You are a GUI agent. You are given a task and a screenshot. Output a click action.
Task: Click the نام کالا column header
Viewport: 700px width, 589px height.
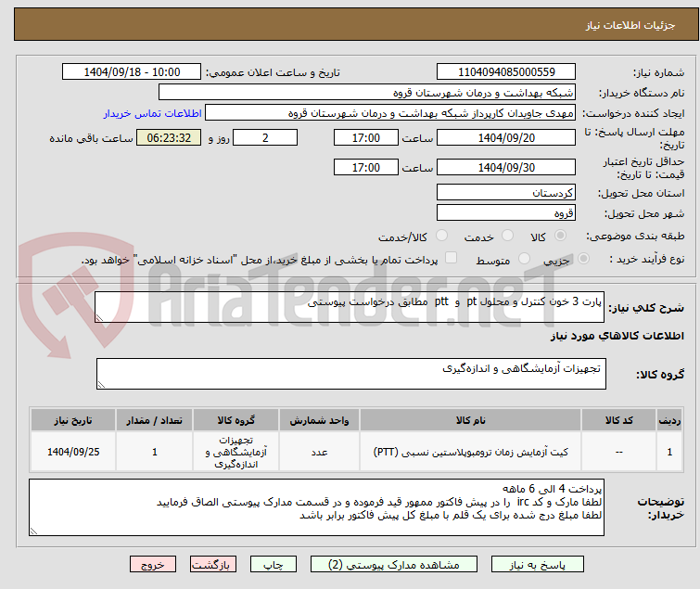[x=471, y=420]
